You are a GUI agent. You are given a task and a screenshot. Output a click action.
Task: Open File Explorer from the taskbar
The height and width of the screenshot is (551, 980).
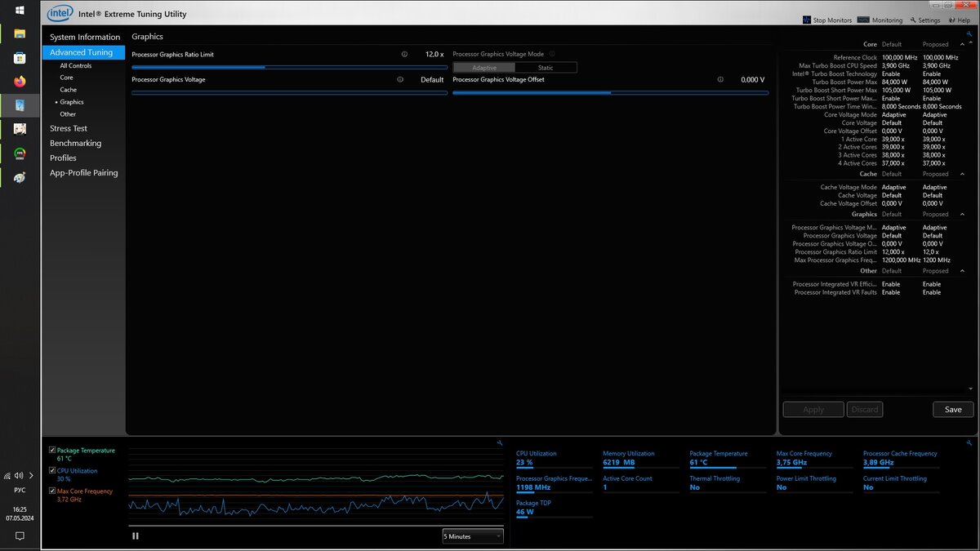[x=20, y=34]
